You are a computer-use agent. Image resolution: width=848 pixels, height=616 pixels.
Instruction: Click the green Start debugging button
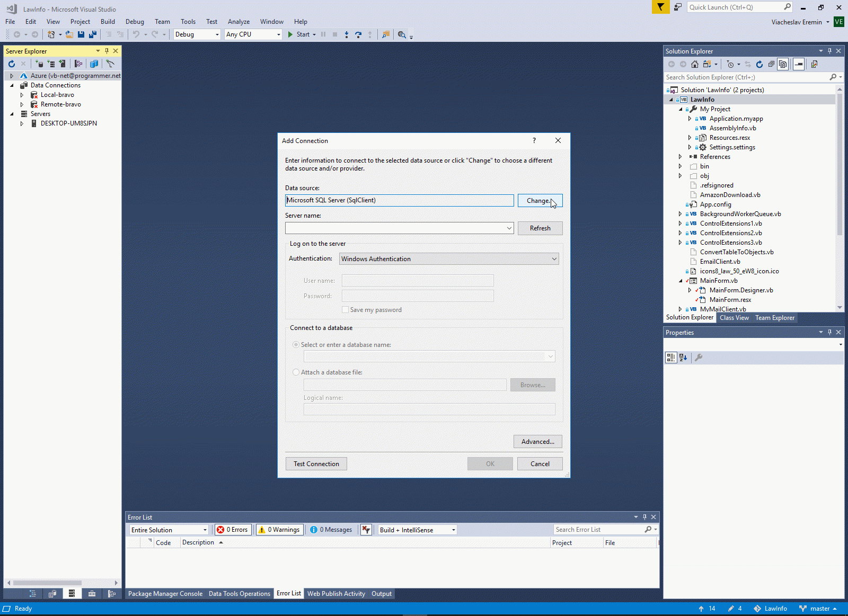point(299,34)
